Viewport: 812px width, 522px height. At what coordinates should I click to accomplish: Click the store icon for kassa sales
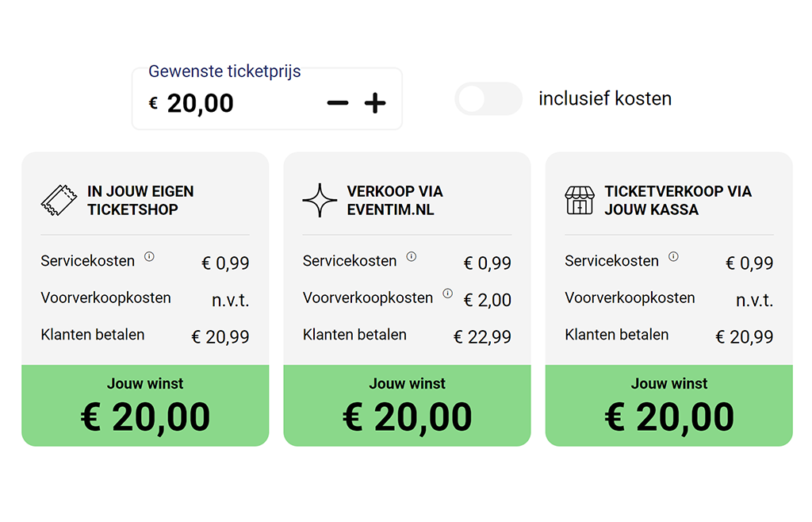[580, 200]
